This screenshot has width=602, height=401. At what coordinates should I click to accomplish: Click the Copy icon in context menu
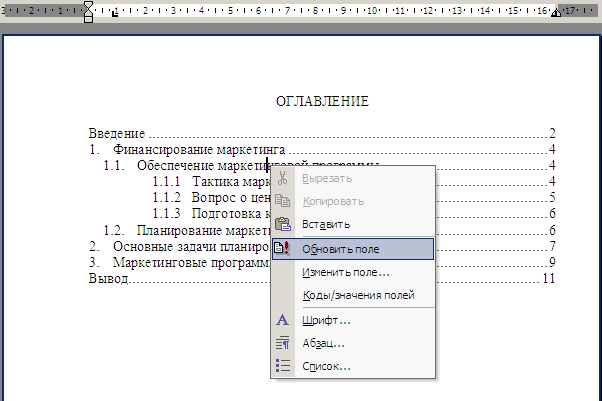click(283, 201)
